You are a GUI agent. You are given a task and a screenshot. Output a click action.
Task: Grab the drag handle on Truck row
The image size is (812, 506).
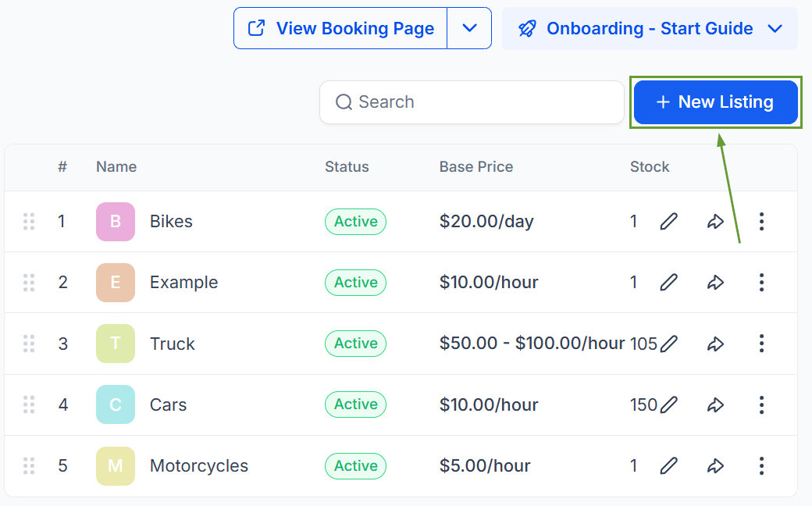click(x=29, y=344)
